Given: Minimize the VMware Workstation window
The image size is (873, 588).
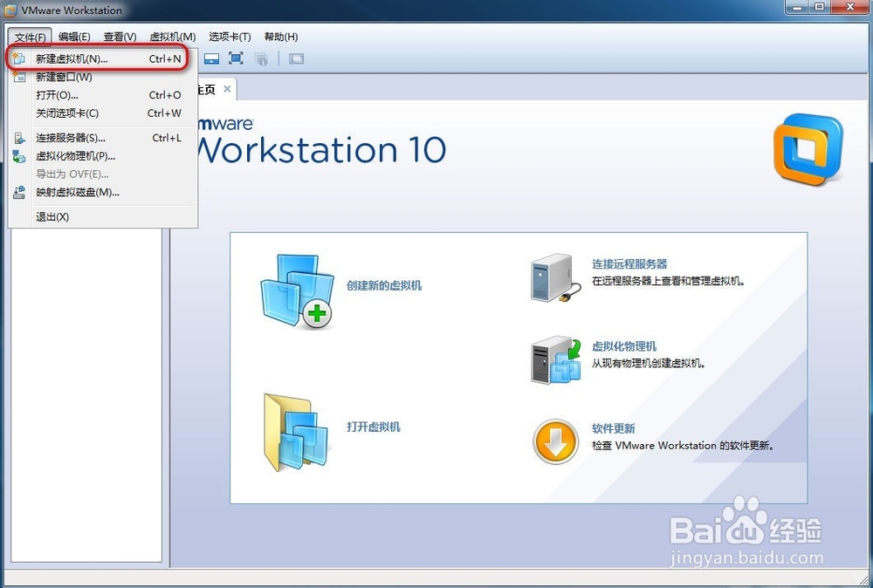Looking at the screenshot, I should click(798, 7).
